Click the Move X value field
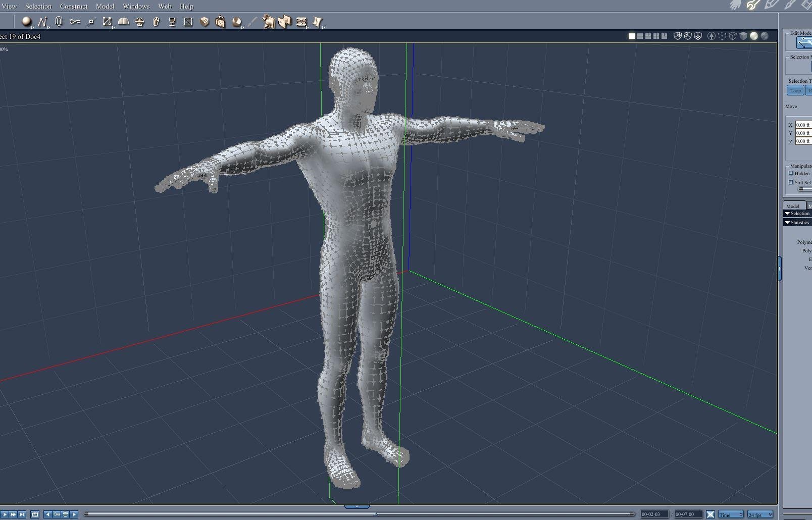Screen dimensions: 812x520 pyautogui.click(x=803, y=125)
